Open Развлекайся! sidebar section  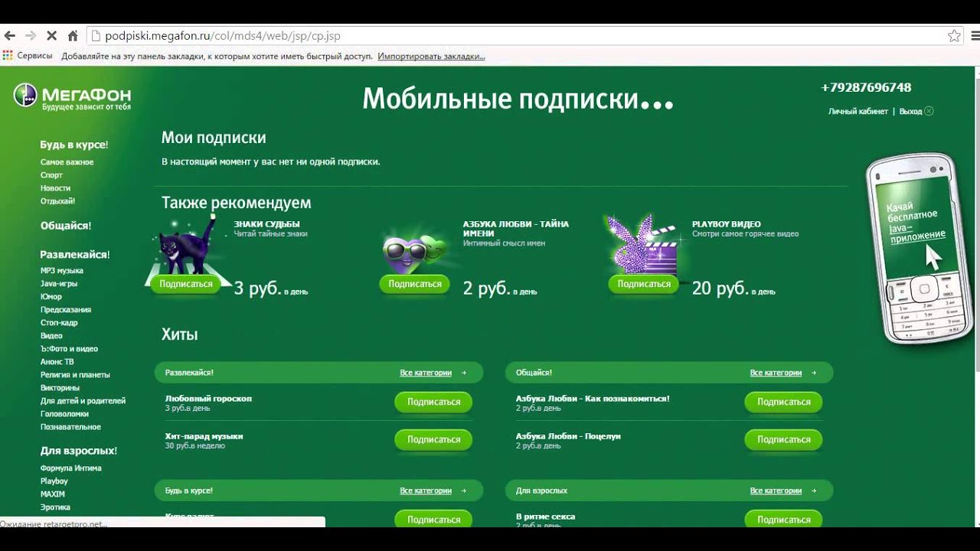[75, 254]
